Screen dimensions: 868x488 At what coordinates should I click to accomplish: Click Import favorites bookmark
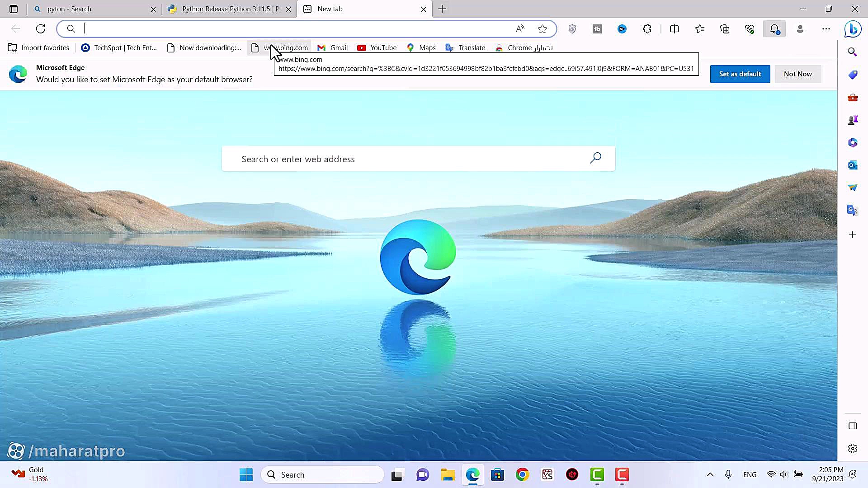point(38,48)
